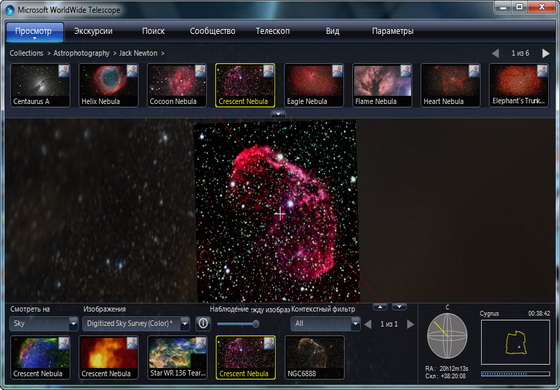Click the image info button beside imagery dropdown

point(203,324)
